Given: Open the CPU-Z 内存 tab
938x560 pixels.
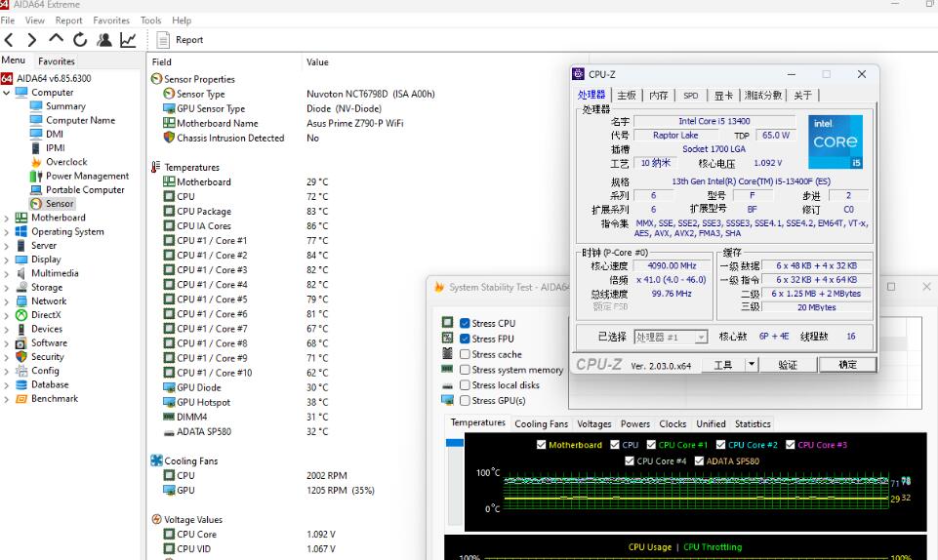Looking at the screenshot, I should coord(659,95).
